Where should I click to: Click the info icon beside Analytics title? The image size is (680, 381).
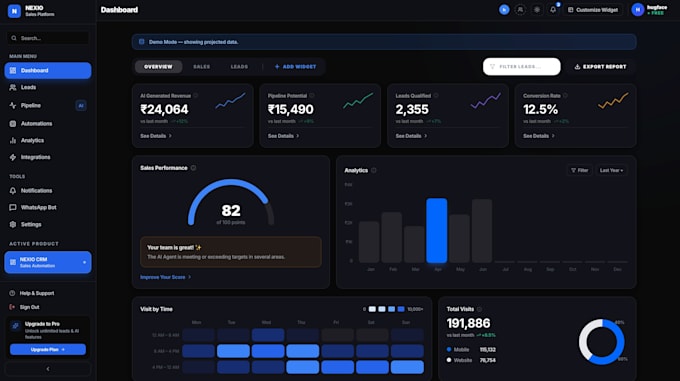click(373, 170)
